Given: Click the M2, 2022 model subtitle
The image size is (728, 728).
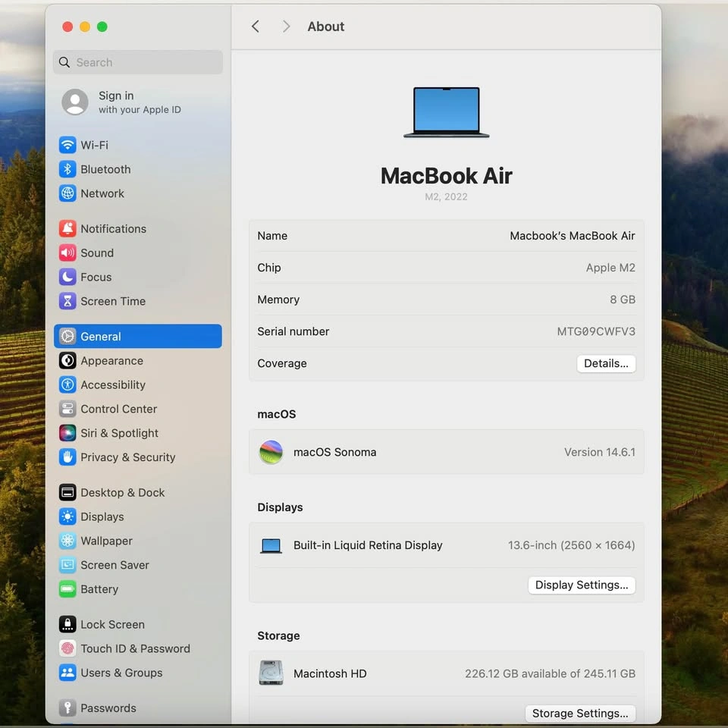Looking at the screenshot, I should pyautogui.click(x=446, y=197).
